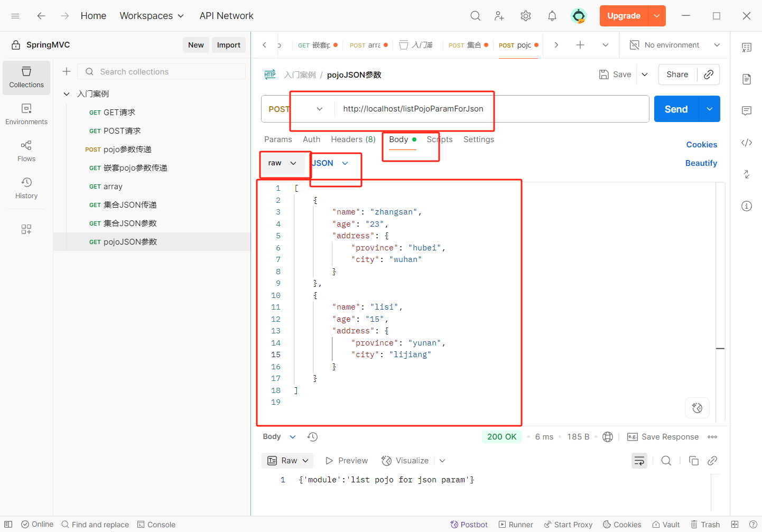Open the Console in status bar
Image resolution: width=762 pixels, height=532 pixels.
click(156, 524)
